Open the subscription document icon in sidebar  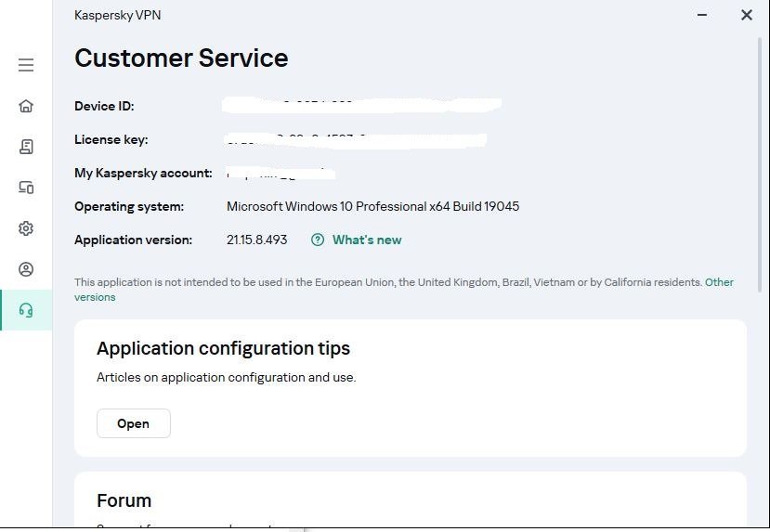[26, 147]
